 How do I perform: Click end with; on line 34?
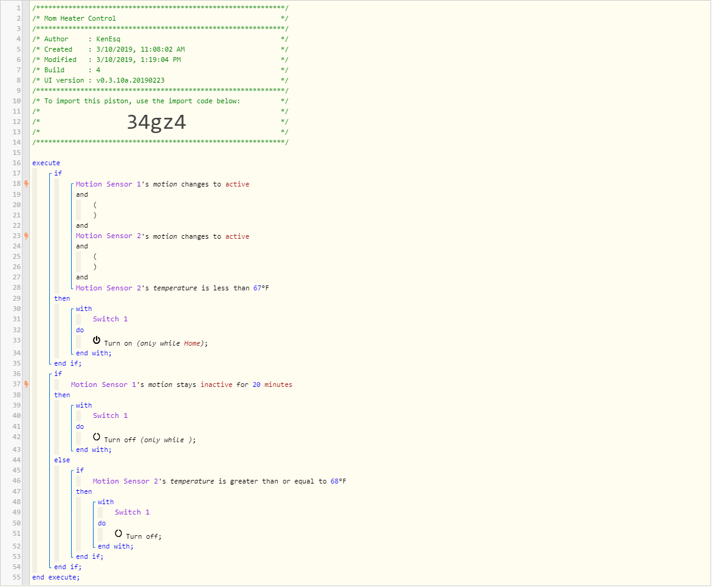[x=94, y=354]
